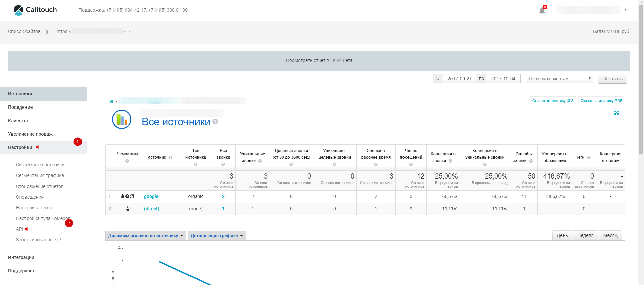
Task: Open help icon beside Источник header
Action: pos(170,158)
